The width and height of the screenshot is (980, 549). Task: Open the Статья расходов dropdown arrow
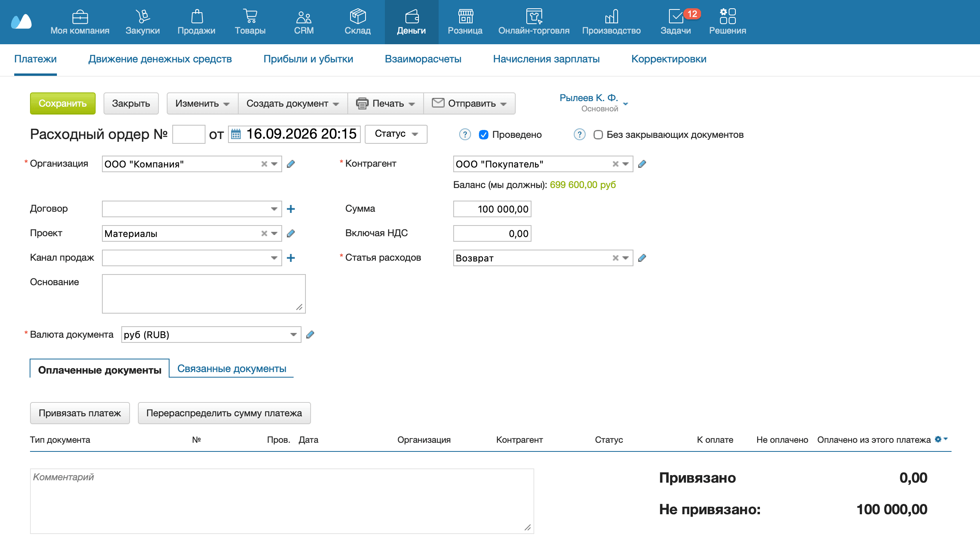[x=626, y=258]
